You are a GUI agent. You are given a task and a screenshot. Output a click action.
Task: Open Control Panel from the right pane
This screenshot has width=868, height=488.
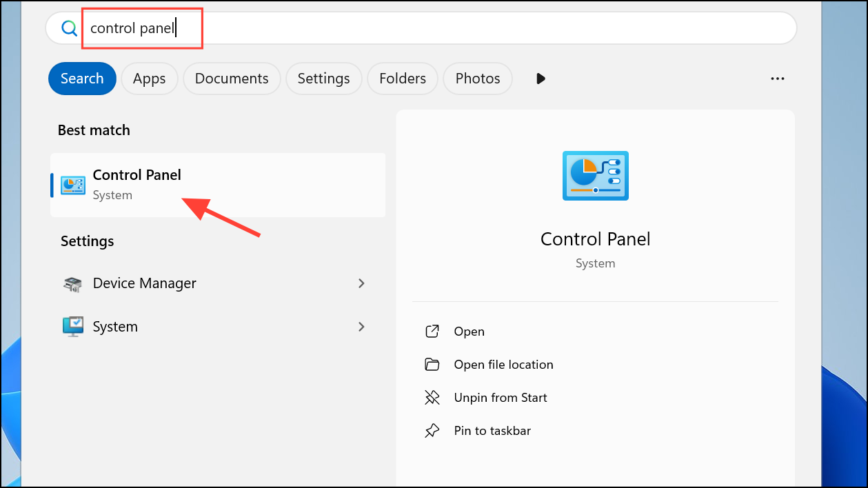469,332
